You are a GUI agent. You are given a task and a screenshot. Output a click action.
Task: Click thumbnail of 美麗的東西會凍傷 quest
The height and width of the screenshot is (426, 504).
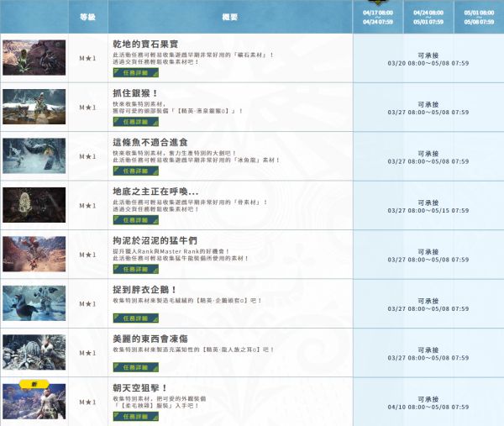click(34, 352)
